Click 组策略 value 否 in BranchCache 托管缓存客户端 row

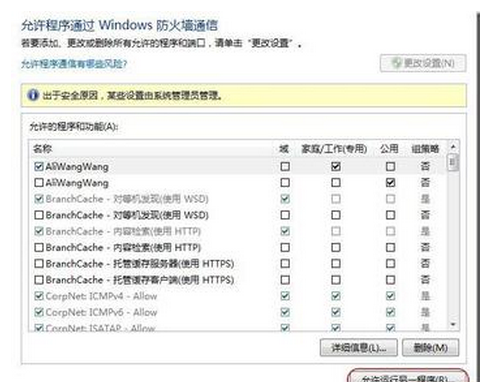pyautogui.click(x=425, y=280)
